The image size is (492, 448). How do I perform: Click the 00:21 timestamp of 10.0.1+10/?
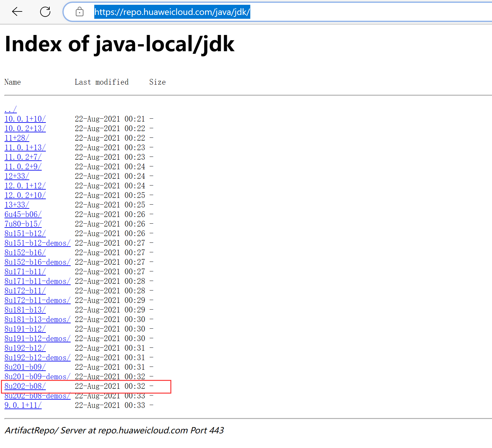click(135, 119)
